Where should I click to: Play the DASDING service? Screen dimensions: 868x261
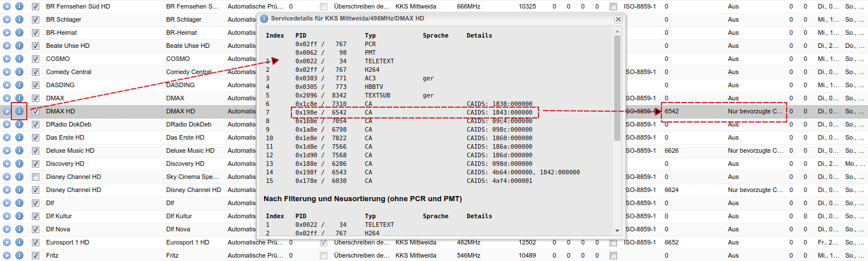click(7, 85)
